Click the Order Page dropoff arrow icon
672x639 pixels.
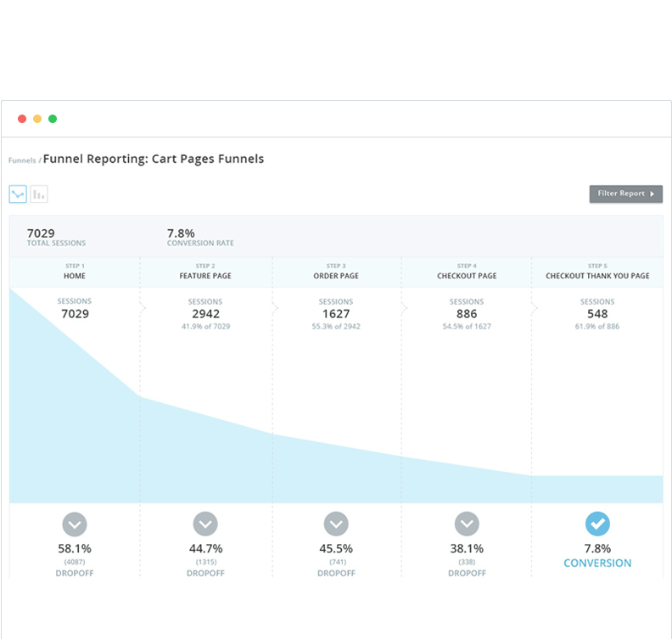pos(336,524)
